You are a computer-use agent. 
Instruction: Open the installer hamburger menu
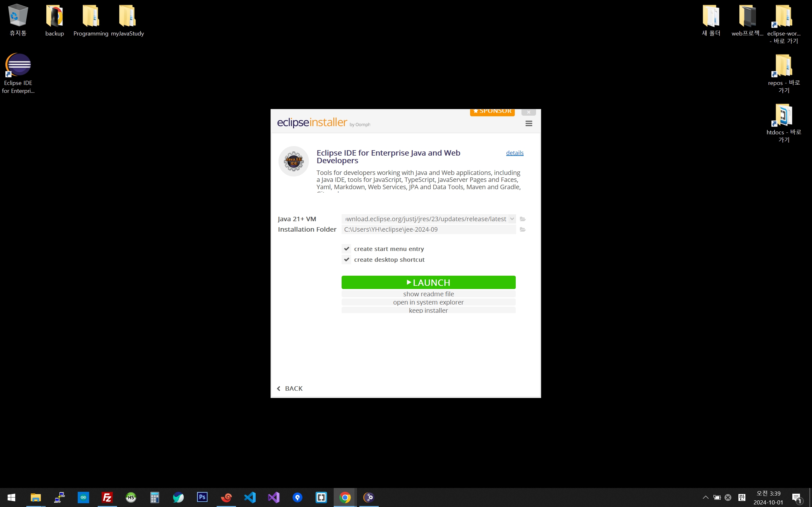point(528,123)
